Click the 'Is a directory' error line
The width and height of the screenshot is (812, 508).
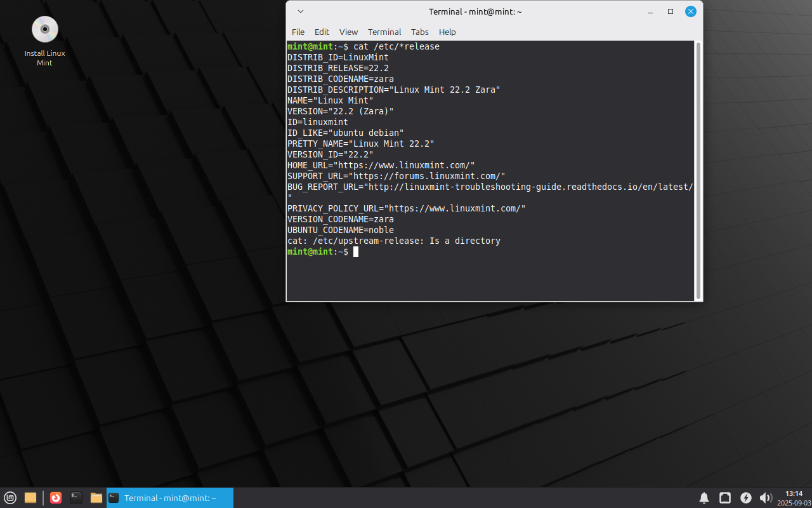(394, 241)
